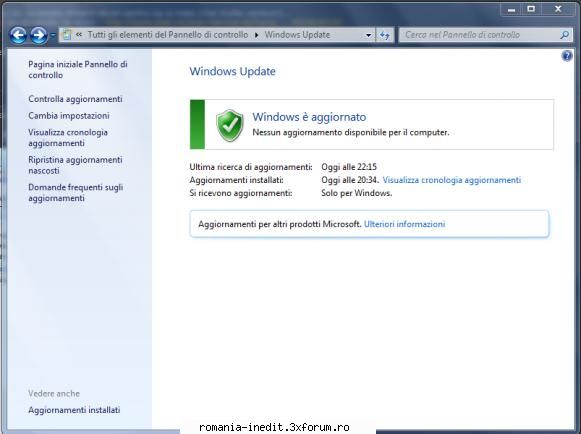Click the magnifier search icon

(565, 35)
